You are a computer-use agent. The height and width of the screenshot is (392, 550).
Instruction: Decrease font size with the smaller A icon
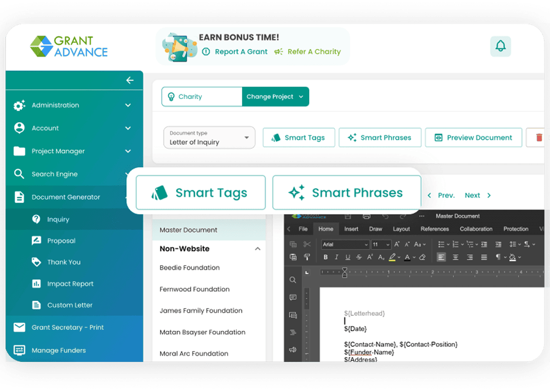click(x=407, y=244)
